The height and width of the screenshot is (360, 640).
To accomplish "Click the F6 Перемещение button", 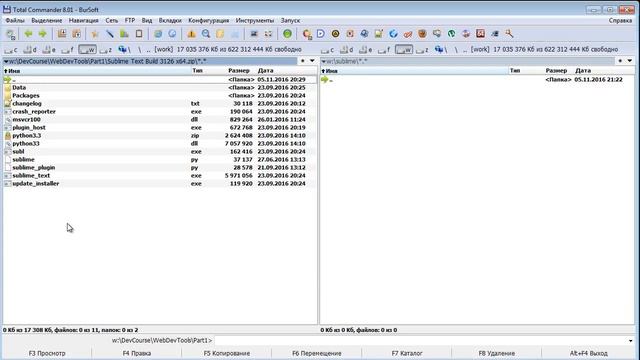I will (x=317, y=353).
